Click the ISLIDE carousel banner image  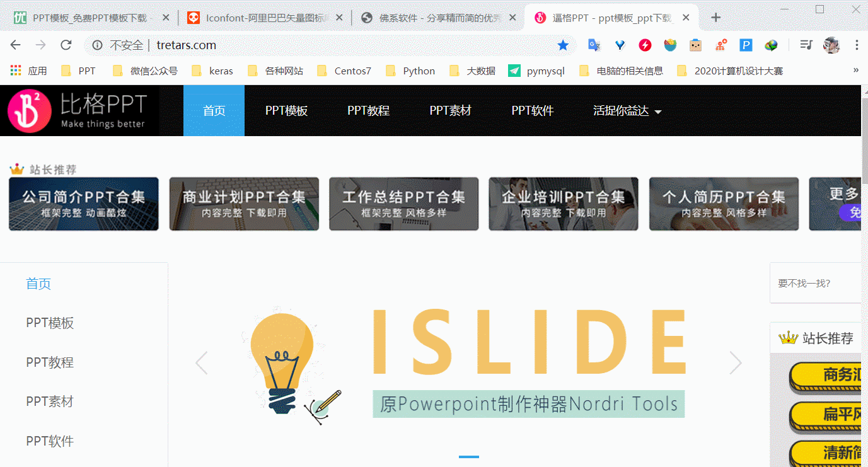coord(468,364)
